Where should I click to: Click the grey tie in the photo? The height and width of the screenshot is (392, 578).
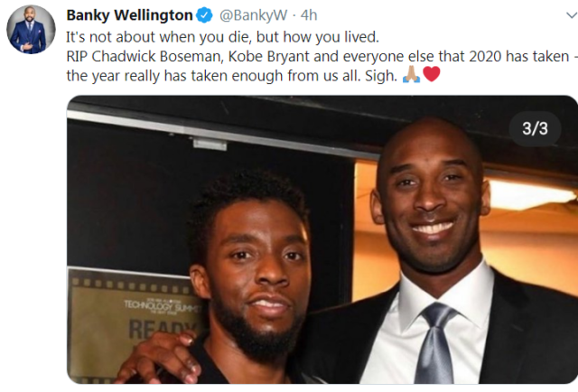(x=435, y=343)
